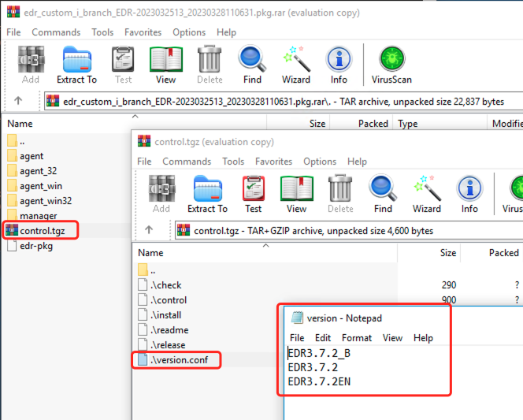Screen dimensions: 523x420
Task: Sort by Type in pkg.rar window
Action: pyautogui.click(x=407, y=124)
